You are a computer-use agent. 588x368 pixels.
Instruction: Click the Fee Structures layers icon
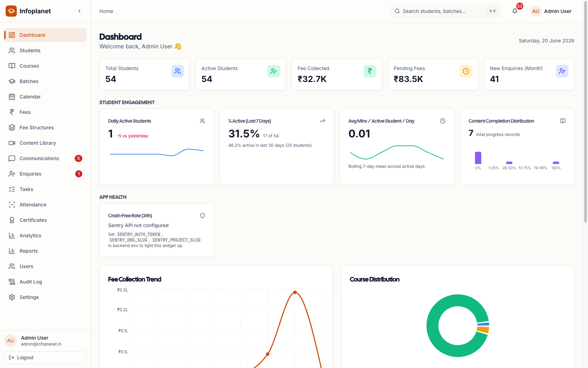coord(12,128)
